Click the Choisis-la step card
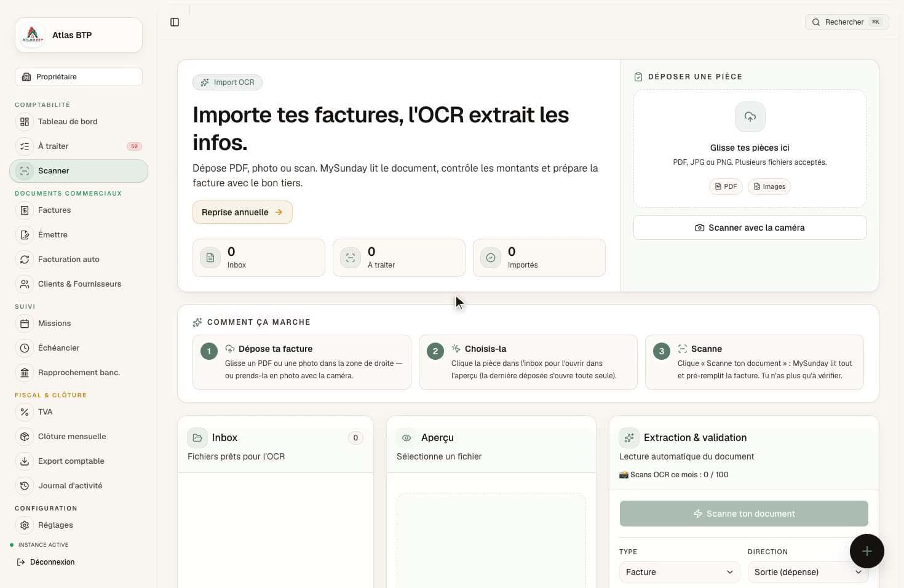Screen dimensions: 904x588 click(528, 362)
